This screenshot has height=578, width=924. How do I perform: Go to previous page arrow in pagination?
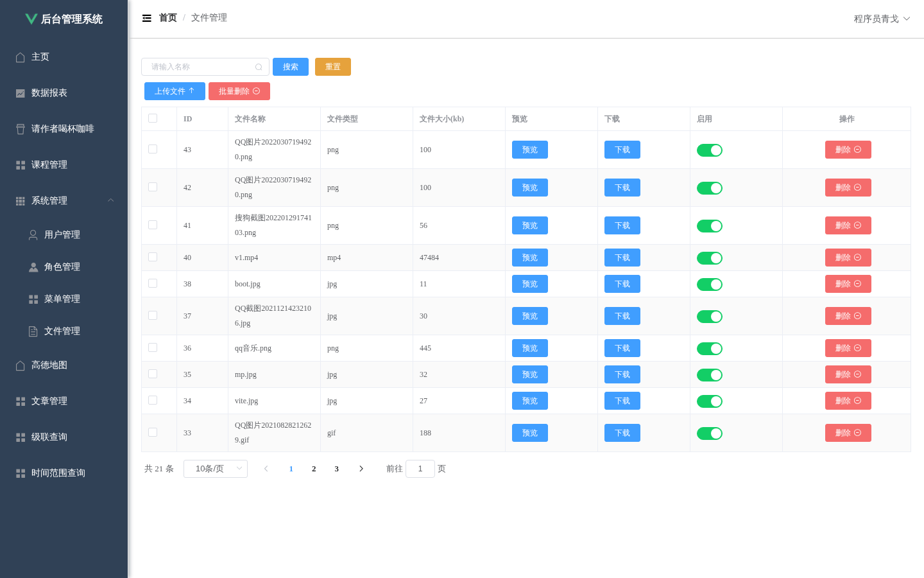click(x=266, y=469)
